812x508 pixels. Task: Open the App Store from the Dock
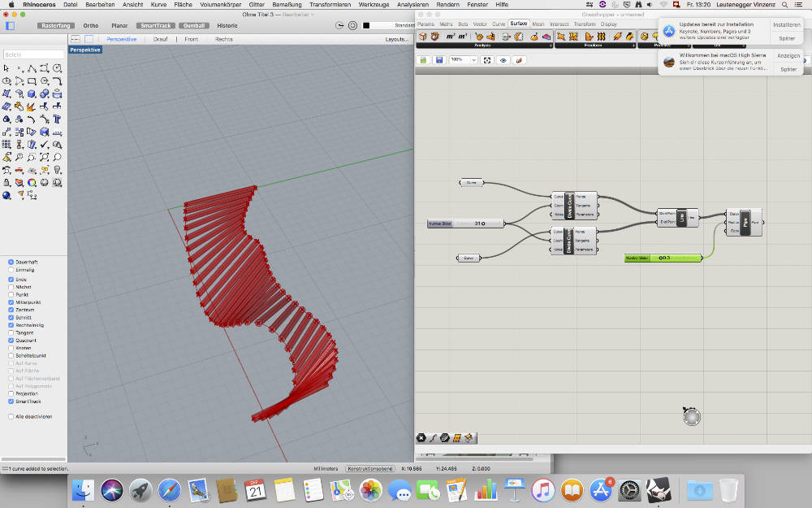[x=600, y=490]
